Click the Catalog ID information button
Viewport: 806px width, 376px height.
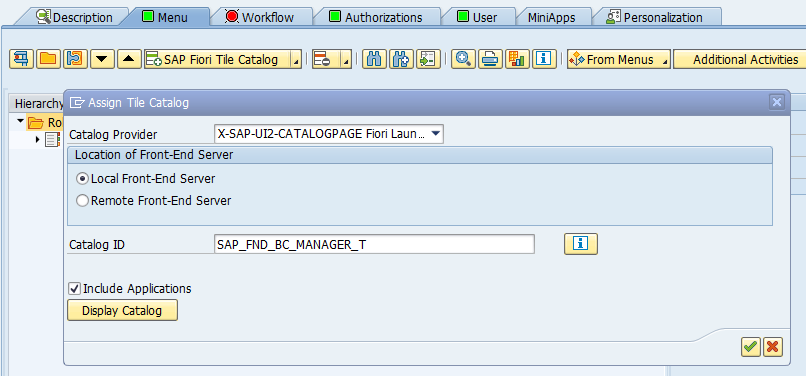pos(581,244)
